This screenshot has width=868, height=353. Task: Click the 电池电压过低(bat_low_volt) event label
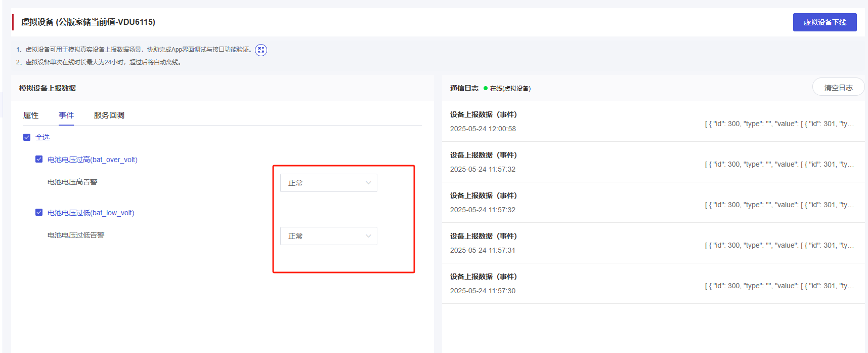(91, 213)
